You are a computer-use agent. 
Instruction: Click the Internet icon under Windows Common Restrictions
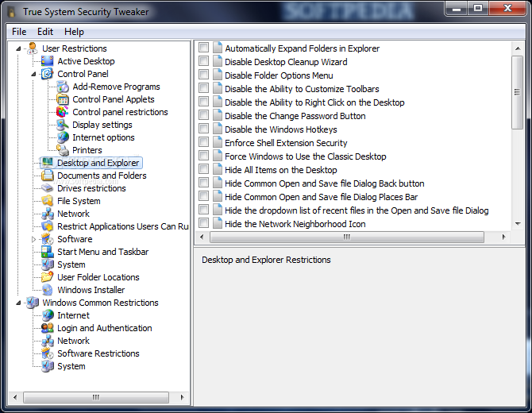[47, 315]
